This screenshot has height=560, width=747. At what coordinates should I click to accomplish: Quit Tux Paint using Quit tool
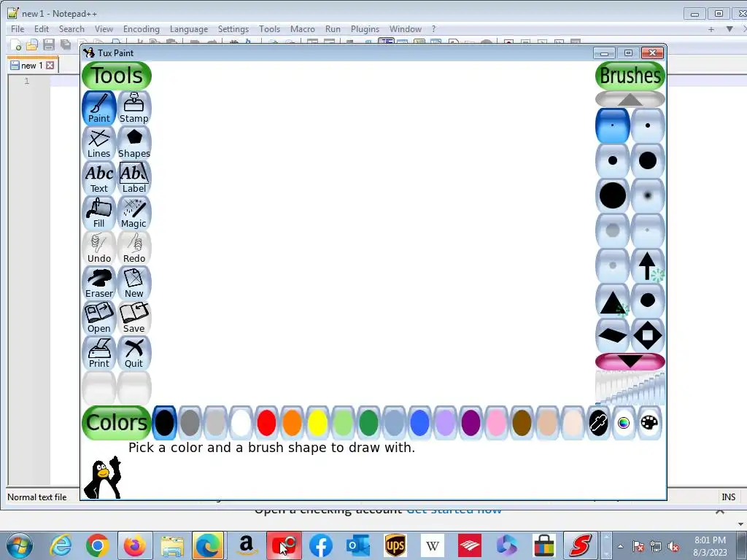(134, 353)
